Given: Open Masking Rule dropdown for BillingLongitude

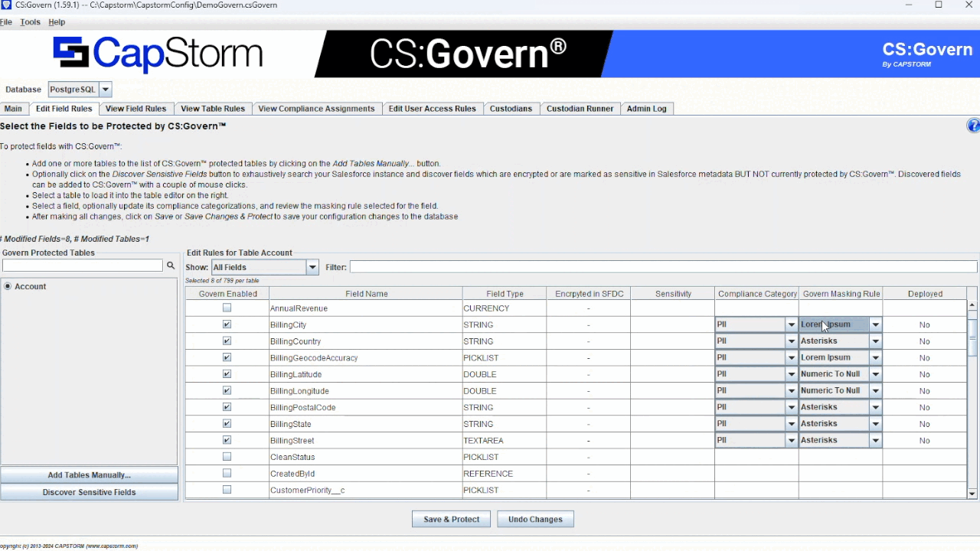Looking at the screenshot, I should click(x=875, y=390).
